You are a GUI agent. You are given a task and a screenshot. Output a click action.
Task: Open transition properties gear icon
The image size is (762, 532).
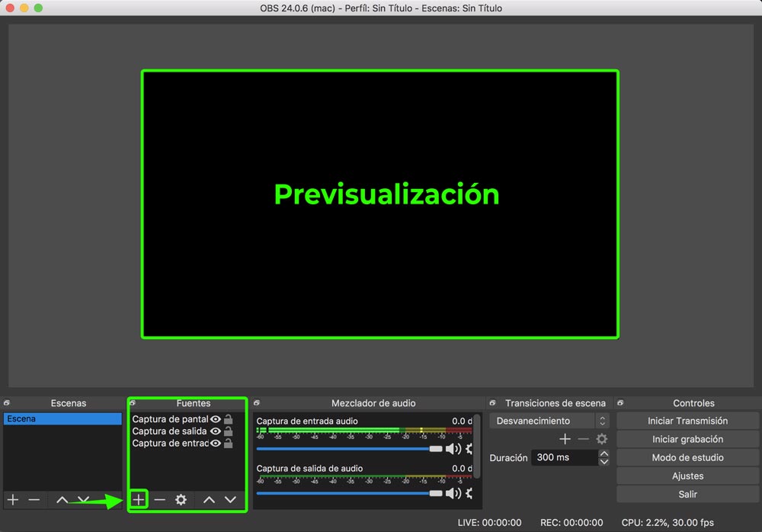601,439
